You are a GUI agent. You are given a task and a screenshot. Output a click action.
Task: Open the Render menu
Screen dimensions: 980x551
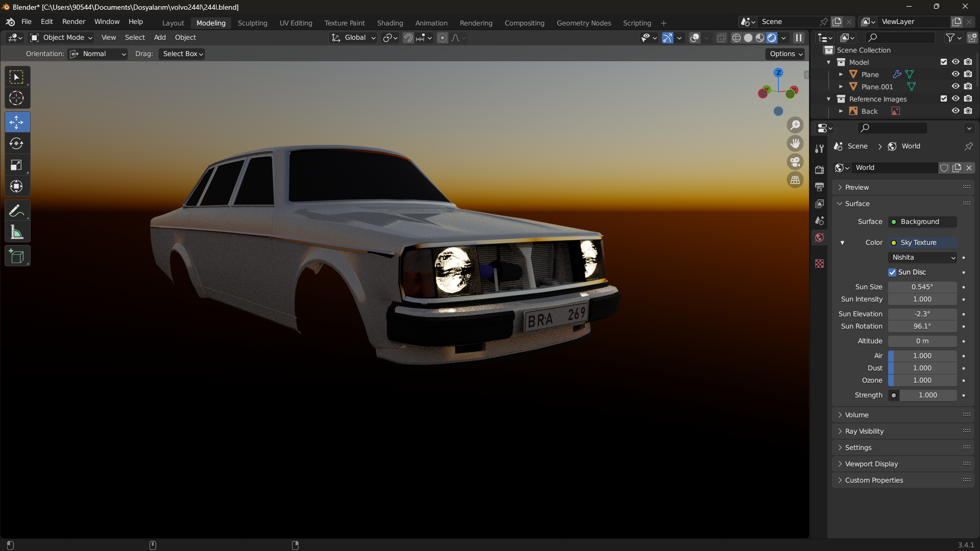pos(73,22)
